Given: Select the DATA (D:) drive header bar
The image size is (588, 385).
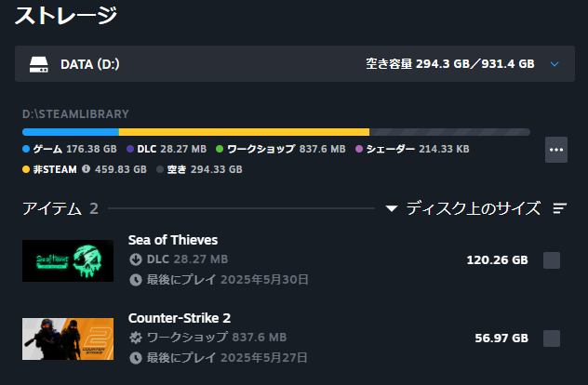Looking at the screenshot, I should [295, 64].
